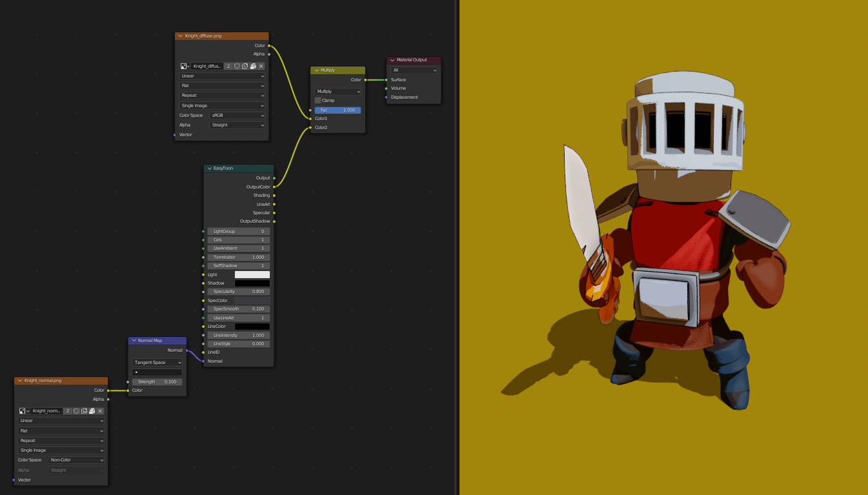Image resolution: width=868 pixels, height=495 pixels.
Task: Open Flat projection dropdown in Knight_diffuse node
Action: pyautogui.click(x=222, y=86)
